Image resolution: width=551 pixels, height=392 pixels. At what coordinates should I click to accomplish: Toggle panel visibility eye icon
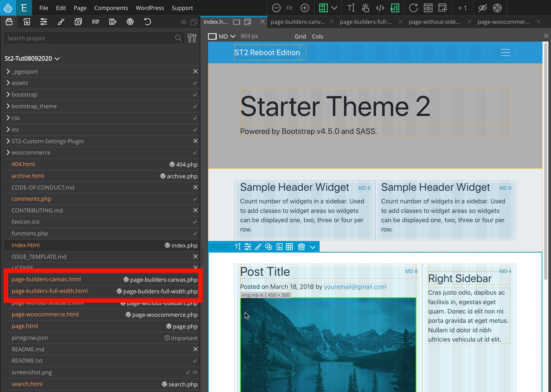(184, 22)
